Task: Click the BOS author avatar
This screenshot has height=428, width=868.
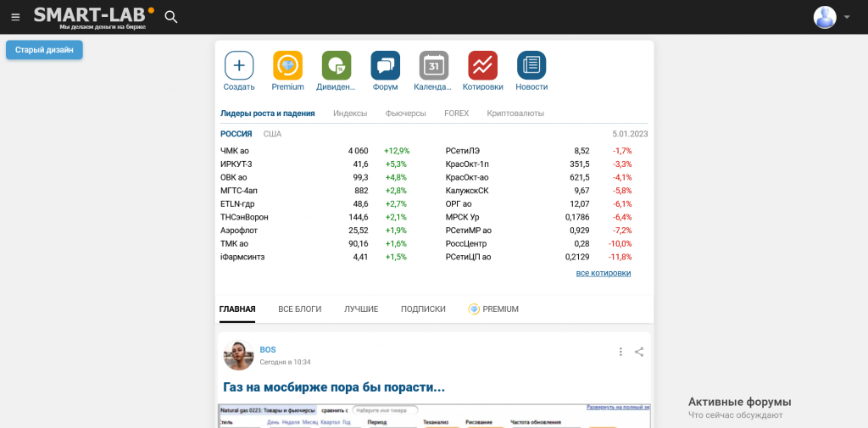Action: (239, 355)
